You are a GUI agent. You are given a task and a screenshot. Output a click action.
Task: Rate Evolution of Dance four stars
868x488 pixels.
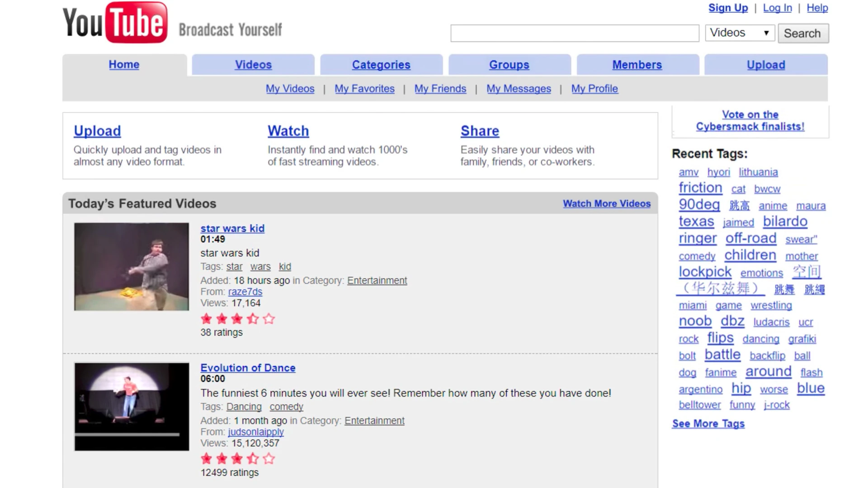[x=253, y=459]
